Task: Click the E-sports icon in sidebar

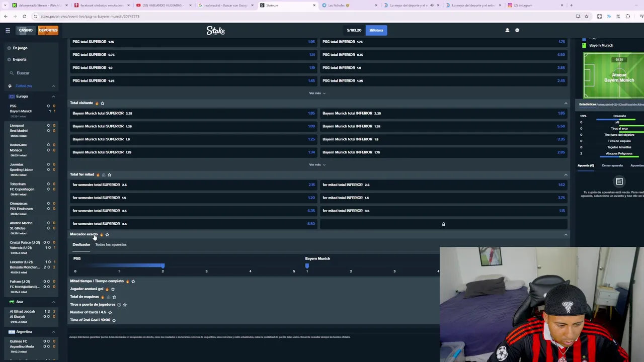Action: click(9, 59)
